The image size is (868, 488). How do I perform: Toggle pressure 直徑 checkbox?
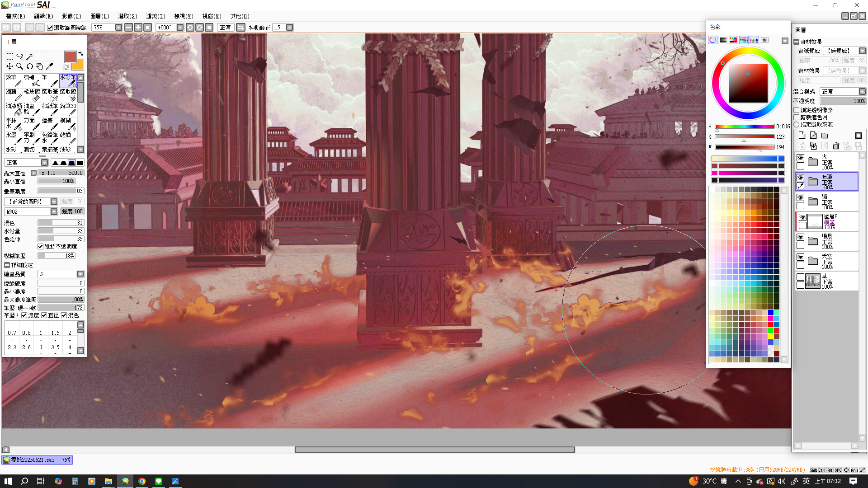44,315
